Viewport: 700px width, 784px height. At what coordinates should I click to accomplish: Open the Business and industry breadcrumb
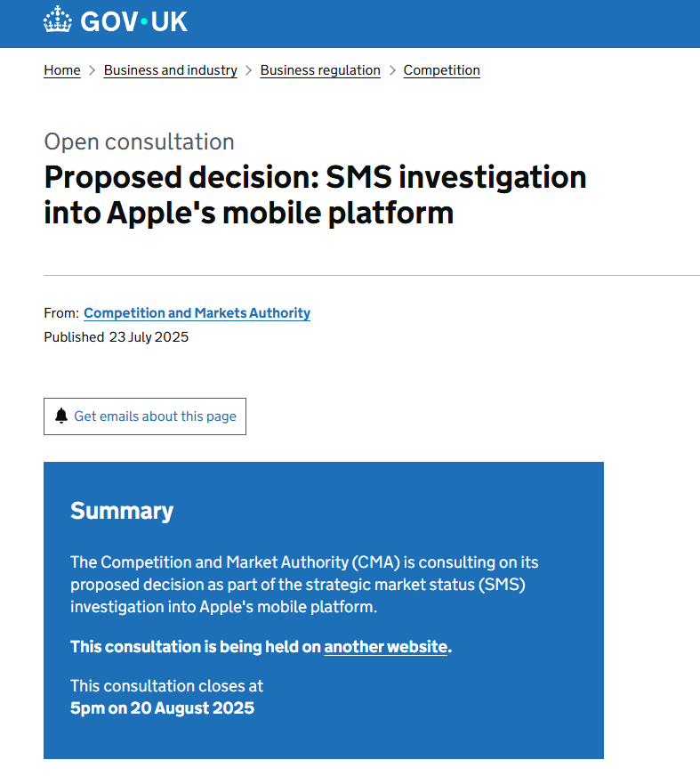tap(170, 70)
